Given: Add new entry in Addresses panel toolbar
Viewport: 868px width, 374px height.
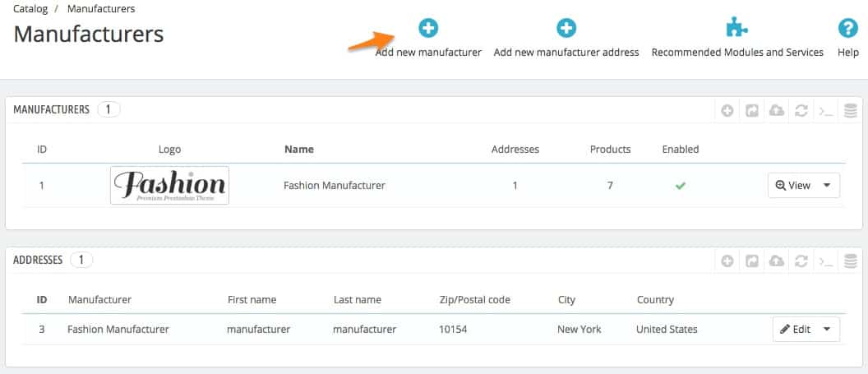Looking at the screenshot, I should pyautogui.click(x=727, y=261).
